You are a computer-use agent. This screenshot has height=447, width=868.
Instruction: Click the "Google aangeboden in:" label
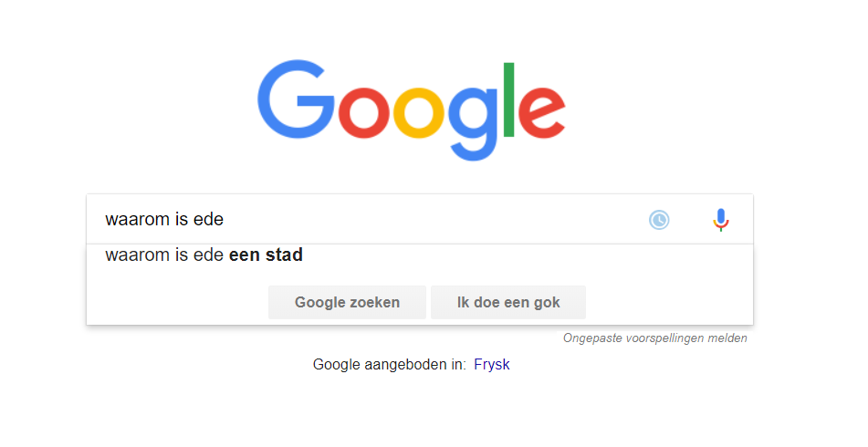[389, 365]
